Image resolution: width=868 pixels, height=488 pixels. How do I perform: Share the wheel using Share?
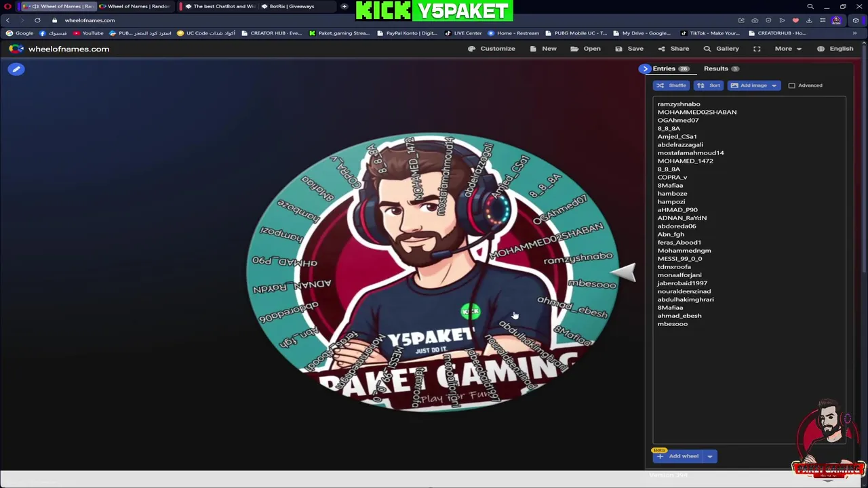pos(673,49)
